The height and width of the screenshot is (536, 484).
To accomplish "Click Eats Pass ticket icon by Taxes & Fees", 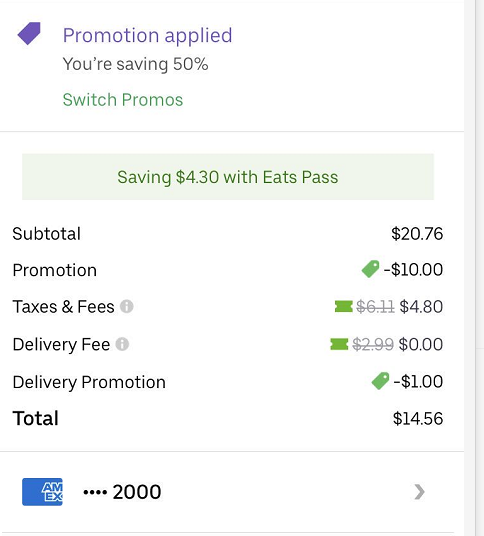I will [344, 306].
